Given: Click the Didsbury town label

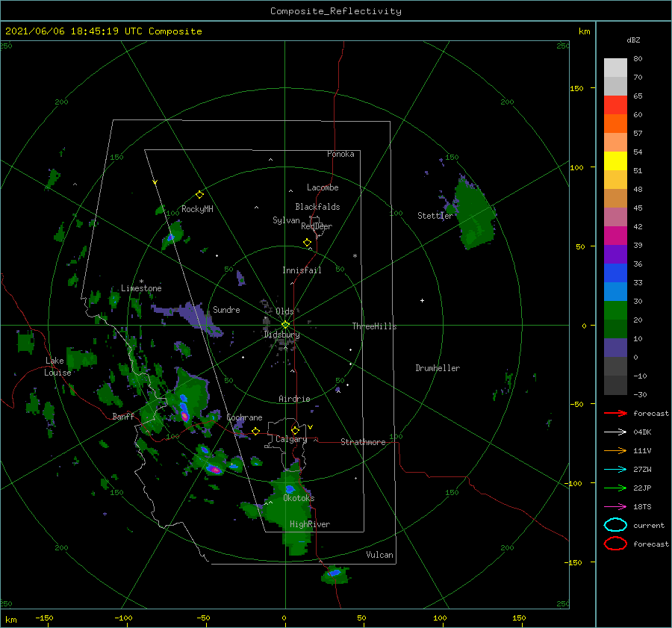Looking at the screenshot, I should [x=281, y=335].
